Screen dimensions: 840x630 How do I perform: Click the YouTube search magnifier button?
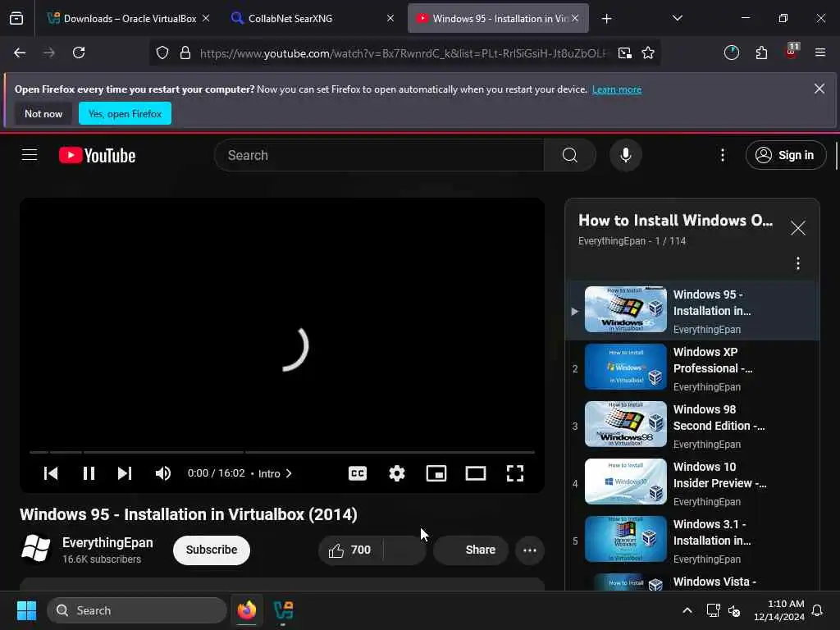(x=569, y=155)
